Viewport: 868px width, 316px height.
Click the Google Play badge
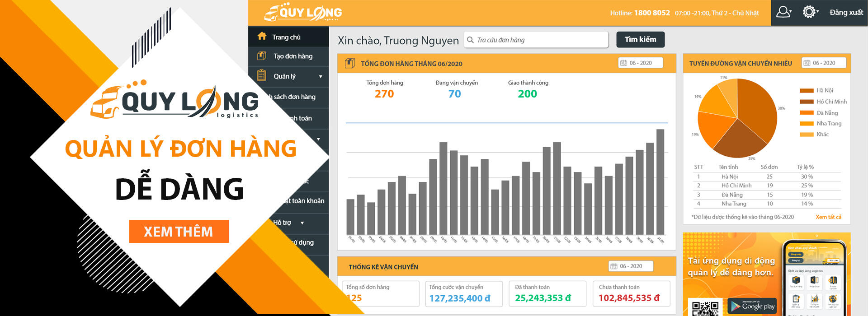tap(752, 306)
